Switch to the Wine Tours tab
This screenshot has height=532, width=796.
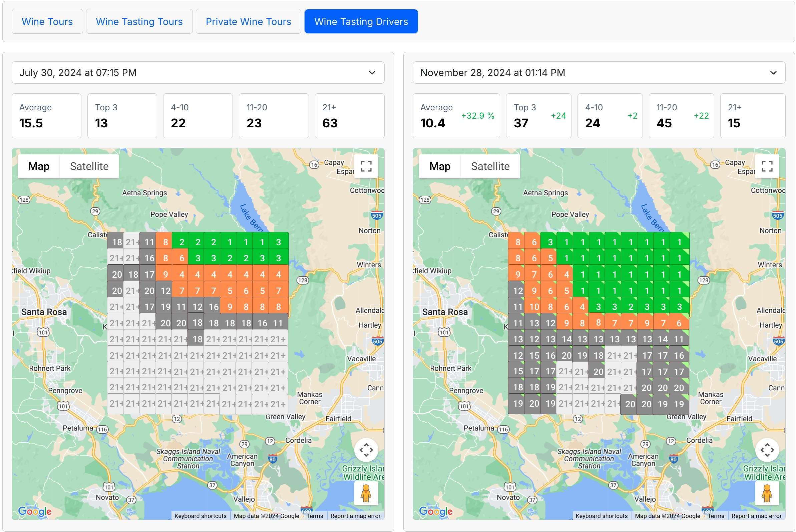[x=47, y=21]
